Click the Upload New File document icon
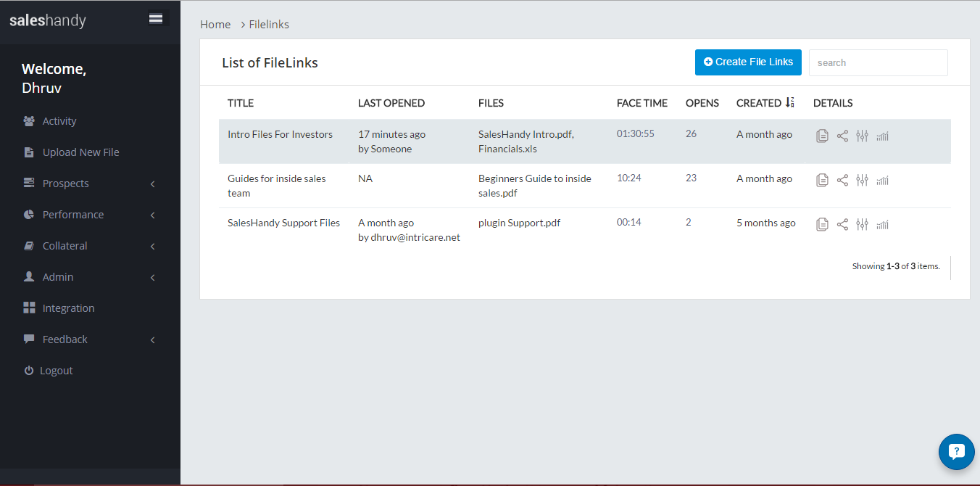The width and height of the screenshot is (980, 486). coord(29,152)
